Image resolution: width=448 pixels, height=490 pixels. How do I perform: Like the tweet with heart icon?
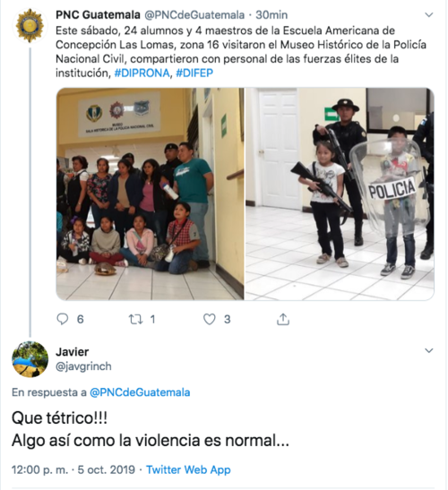pos(209,319)
